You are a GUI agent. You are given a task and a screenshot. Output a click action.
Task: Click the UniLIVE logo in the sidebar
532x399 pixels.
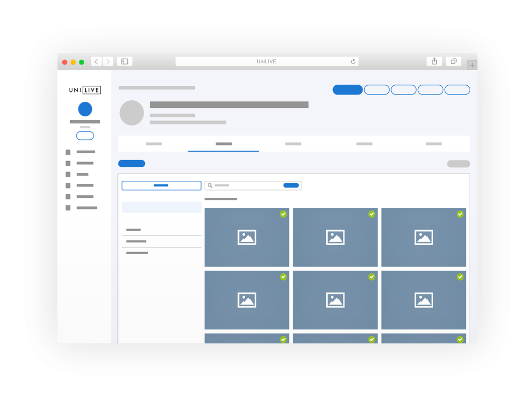(x=85, y=89)
